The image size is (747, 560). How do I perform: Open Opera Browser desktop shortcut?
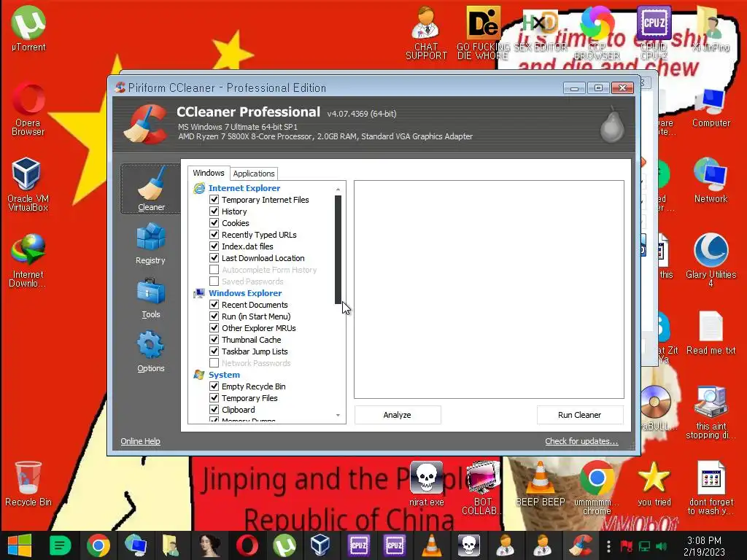(28, 110)
